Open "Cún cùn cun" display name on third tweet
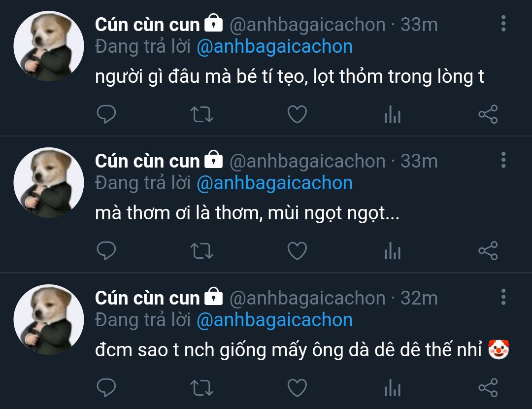The height and width of the screenshot is (409, 532). 147,298
